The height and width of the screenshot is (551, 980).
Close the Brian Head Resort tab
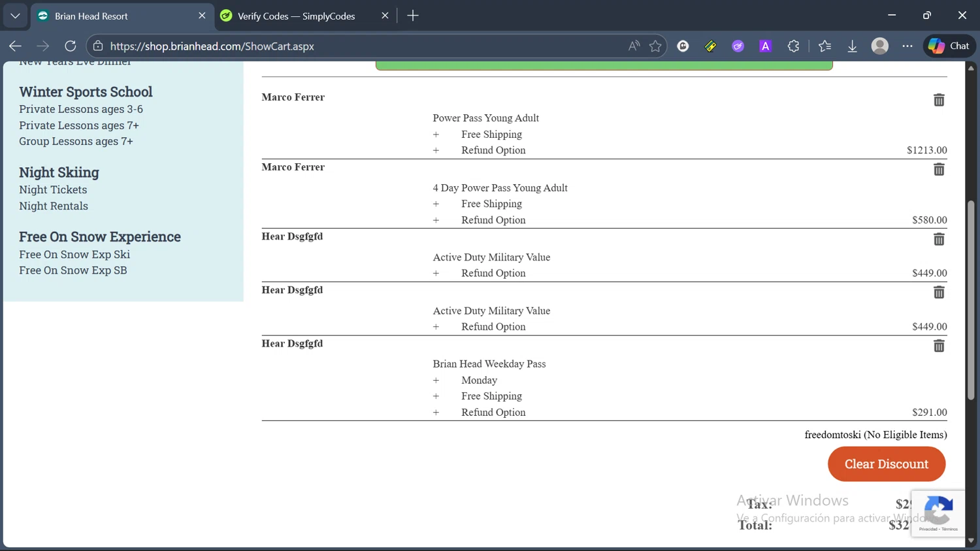pos(202,16)
